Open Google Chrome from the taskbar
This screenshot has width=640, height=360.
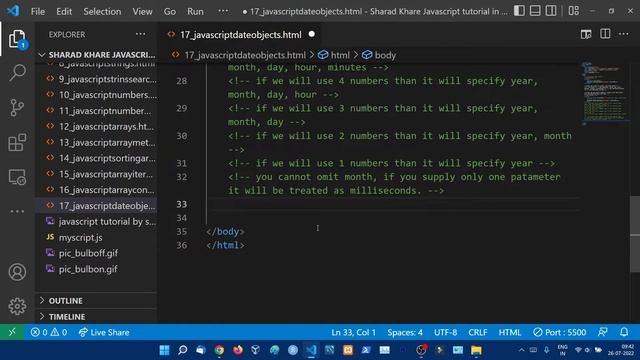219,350
